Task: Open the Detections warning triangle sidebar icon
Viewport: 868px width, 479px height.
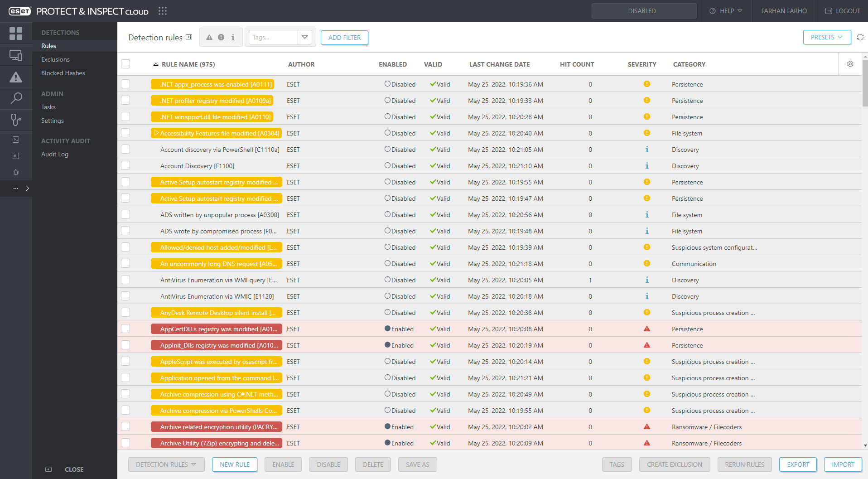Action: click(x=16, y=77)
